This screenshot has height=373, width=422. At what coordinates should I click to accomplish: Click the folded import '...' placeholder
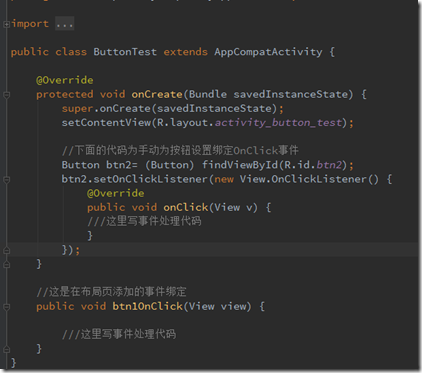pos(64,24)
